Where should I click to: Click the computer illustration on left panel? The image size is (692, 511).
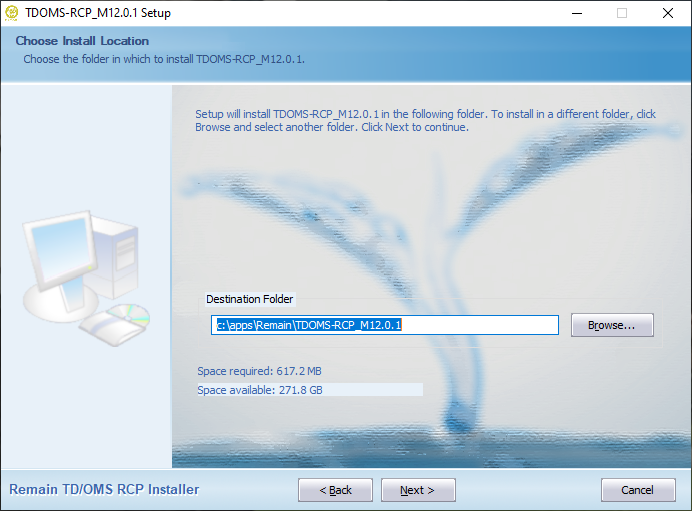click(86, 278)
